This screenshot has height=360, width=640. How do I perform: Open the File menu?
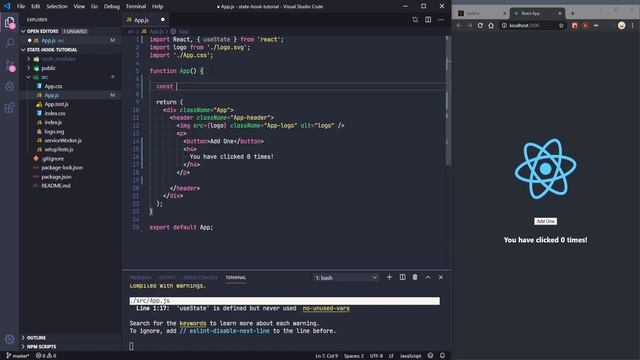[21, 7]
